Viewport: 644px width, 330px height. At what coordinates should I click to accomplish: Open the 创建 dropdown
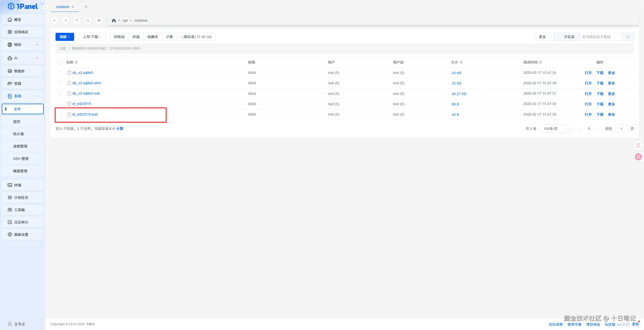pos(65,37)
